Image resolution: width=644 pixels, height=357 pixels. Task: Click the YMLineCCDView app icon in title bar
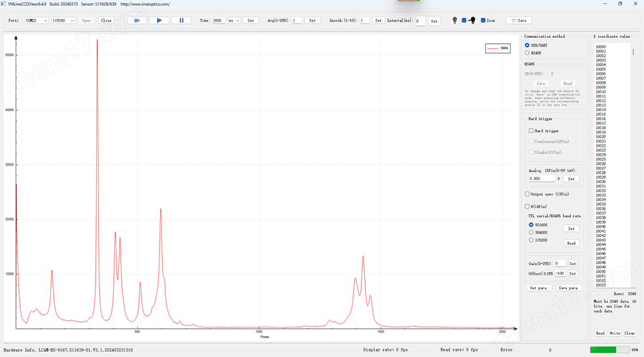[x=4, y=4]
